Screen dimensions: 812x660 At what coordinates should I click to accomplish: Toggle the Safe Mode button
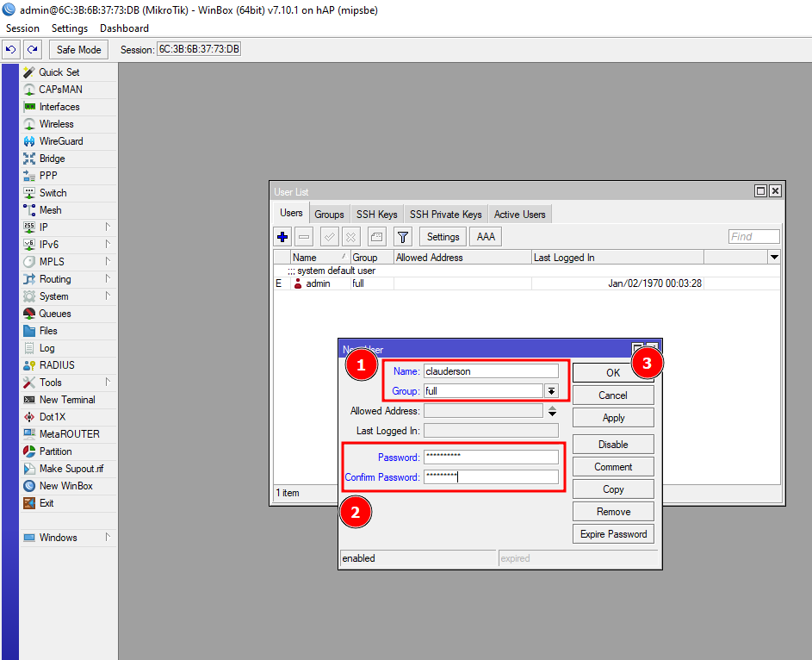click(78, 50)
